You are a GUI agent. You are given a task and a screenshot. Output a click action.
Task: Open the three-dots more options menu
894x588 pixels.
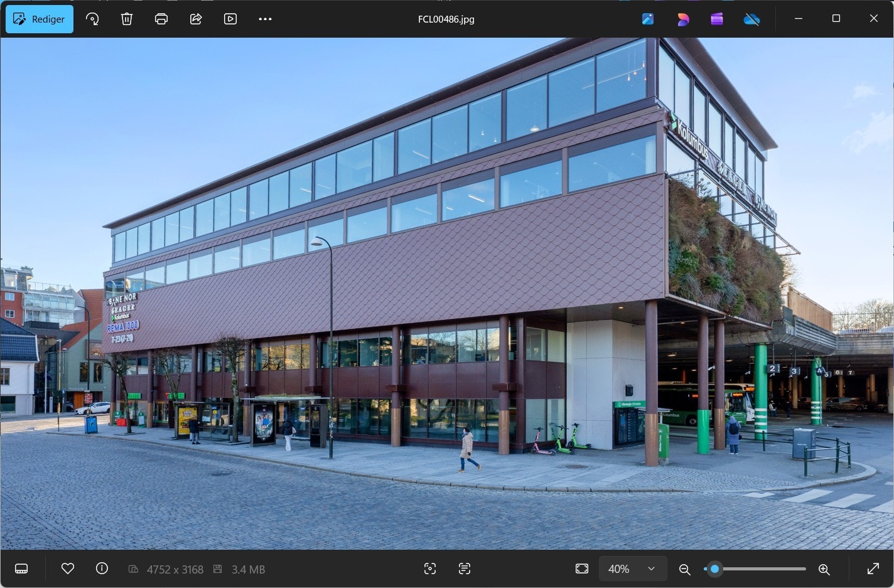pos(265,19)
